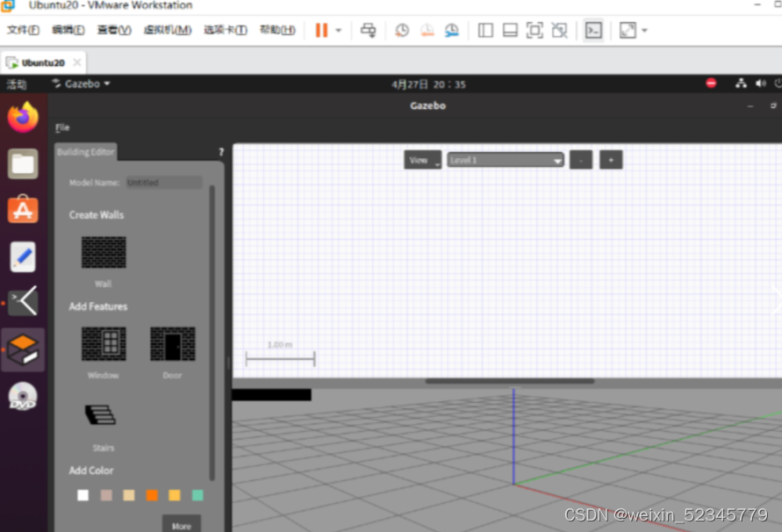Click the Building Editor palette vertical scrollbar
The width and height of the screenshot is (782, 532).
point(212,333)
